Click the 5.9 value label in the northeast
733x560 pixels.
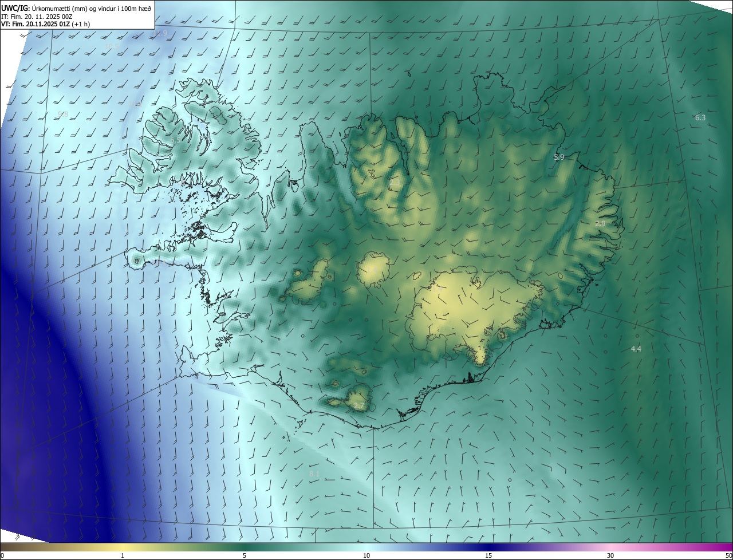pos(559,157)
